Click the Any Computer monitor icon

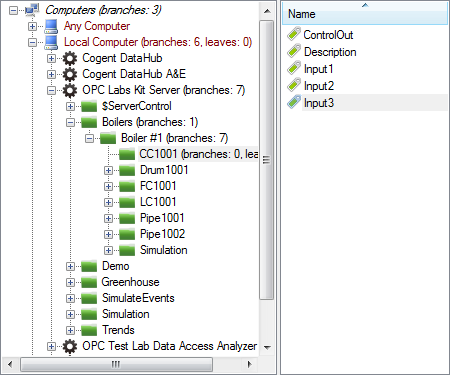coord(51,26)
